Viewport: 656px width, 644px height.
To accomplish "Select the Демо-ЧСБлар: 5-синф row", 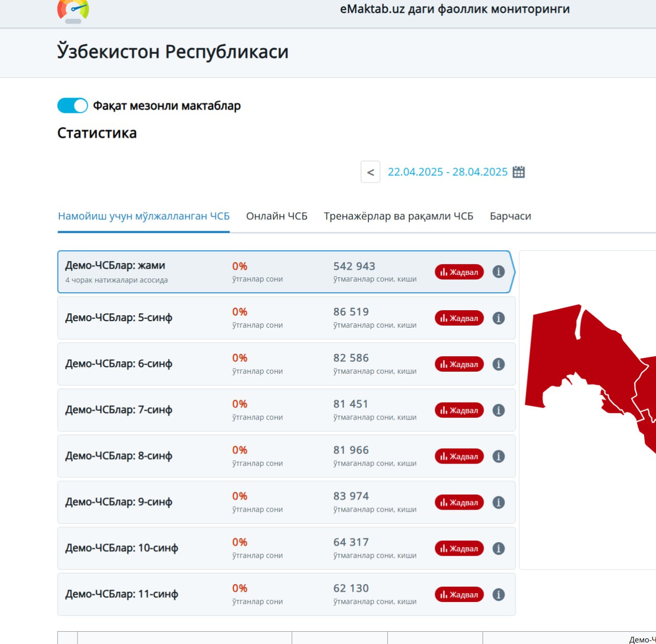I will click(x=154, y=318).
